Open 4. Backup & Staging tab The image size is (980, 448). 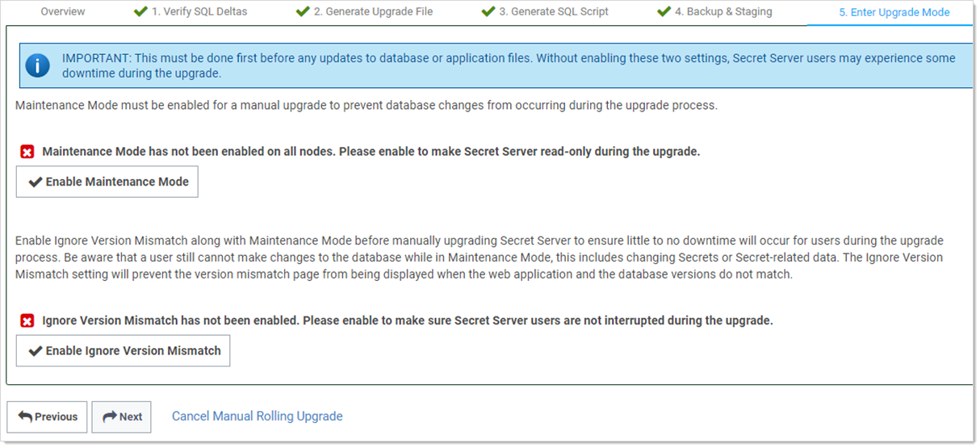(x=723, y=12)
